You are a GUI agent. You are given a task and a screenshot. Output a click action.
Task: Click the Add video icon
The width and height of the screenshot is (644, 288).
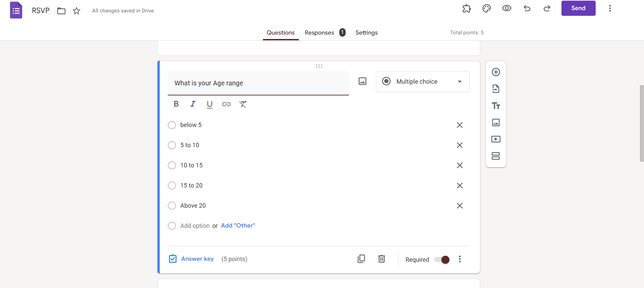496,139
